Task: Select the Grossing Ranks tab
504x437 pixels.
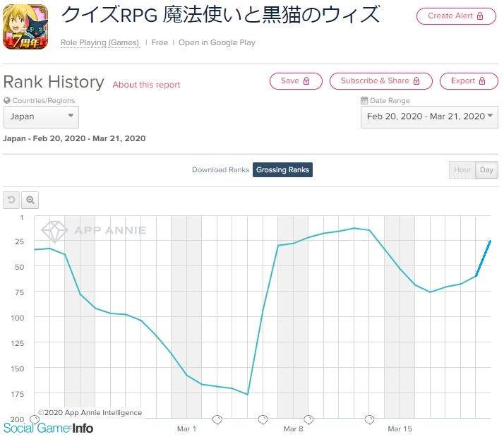Action: pos(282,169)
